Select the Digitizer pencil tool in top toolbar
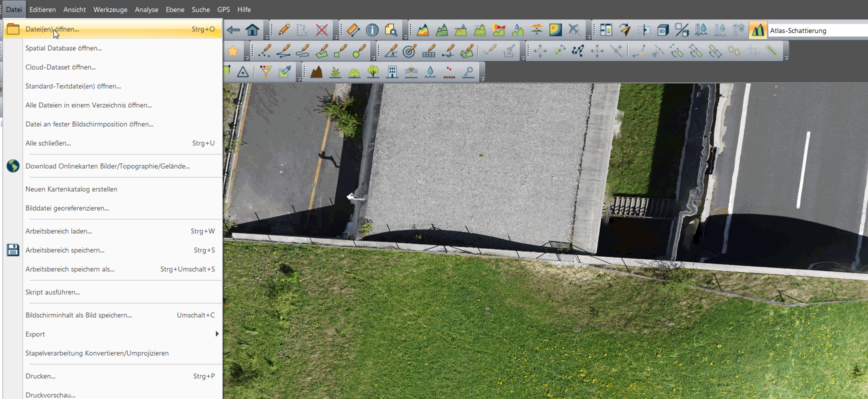 284,30
